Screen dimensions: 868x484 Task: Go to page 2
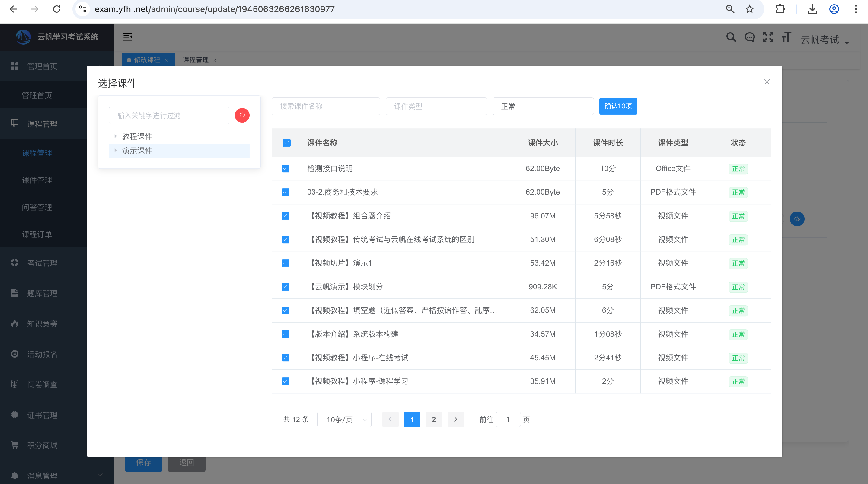pyautogui.click(x=434, y=419)
